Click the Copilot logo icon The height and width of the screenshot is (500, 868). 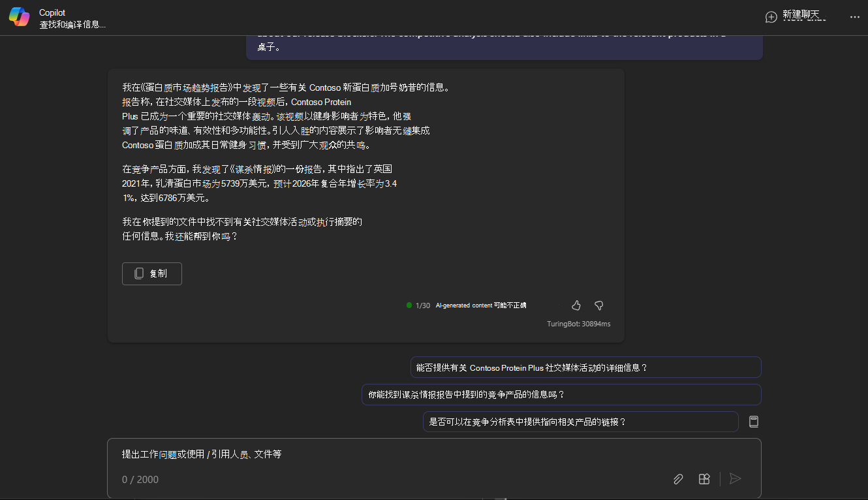point(19,17)
